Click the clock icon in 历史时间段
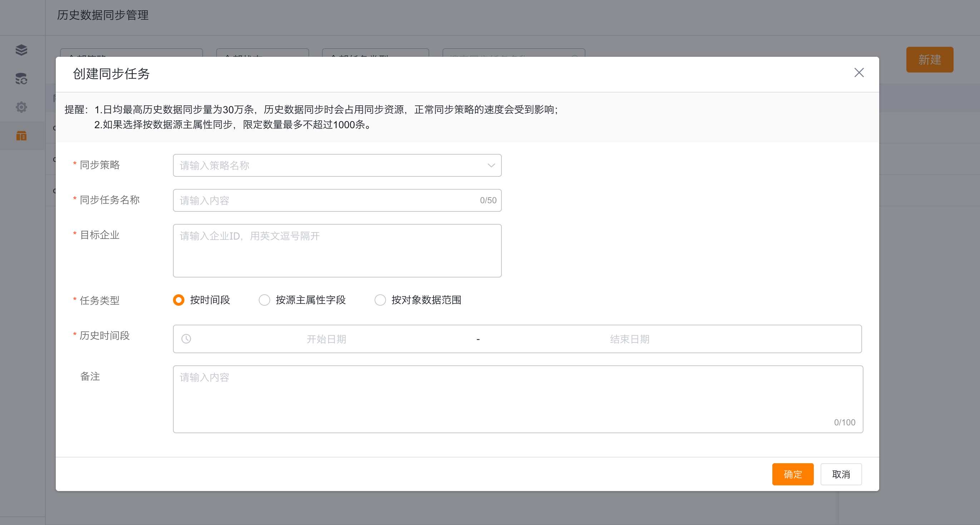The height and width of the screenshot is (525, 980). click(x=186, y=339)
